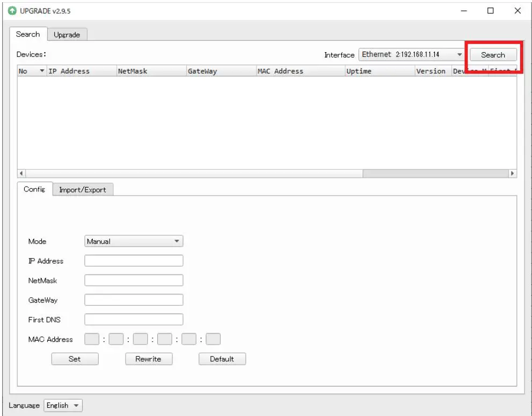Click into the IP Address input field

point(134,261)
